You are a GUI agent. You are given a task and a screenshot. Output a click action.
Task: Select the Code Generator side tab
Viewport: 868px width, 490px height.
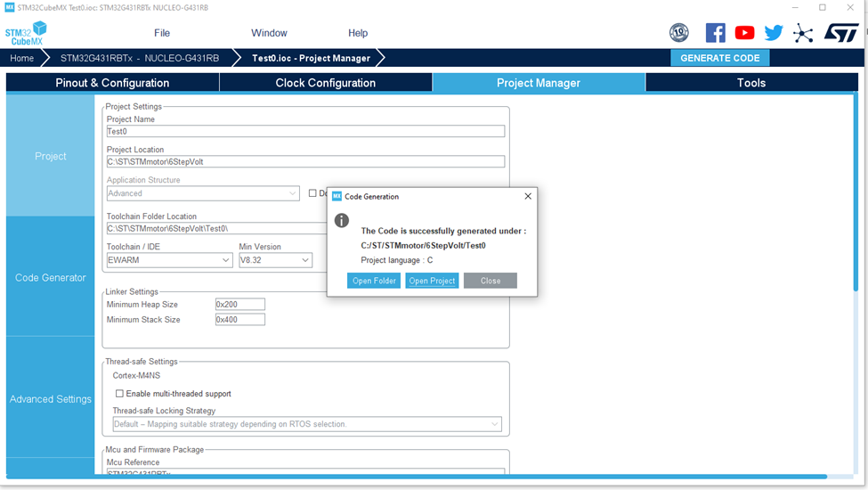point(51,277)
